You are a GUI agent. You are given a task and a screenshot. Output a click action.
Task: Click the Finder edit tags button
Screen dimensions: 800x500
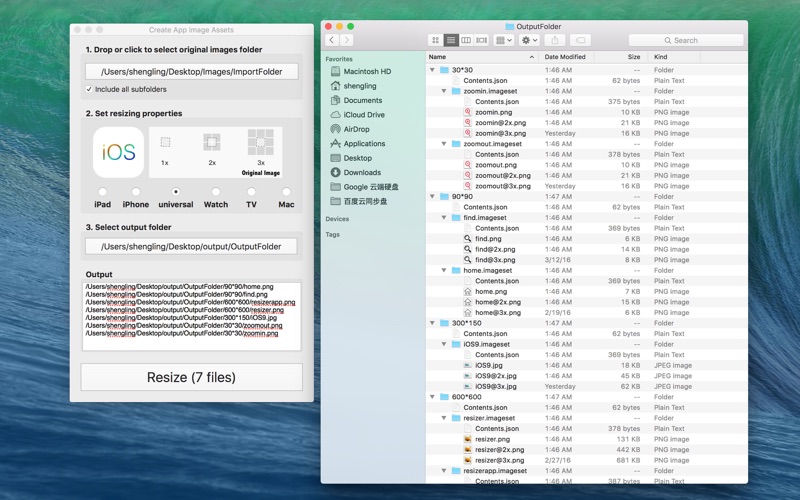(580, 40)
